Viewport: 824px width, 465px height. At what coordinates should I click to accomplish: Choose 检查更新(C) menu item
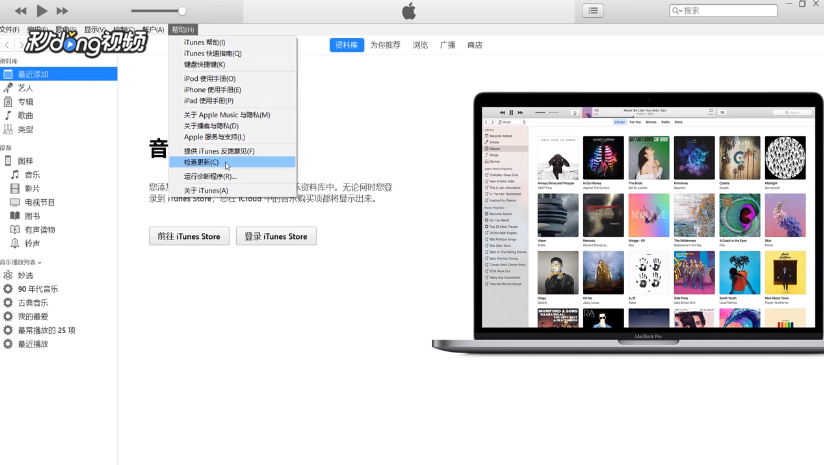point(232,162)
